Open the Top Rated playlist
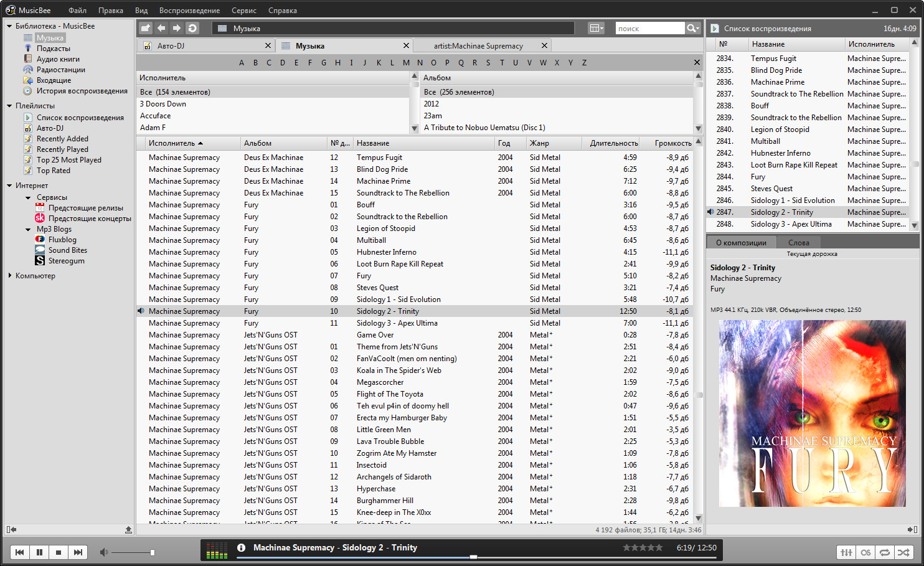Viewport: 924px width, 566px height. (x=53, y=171)
